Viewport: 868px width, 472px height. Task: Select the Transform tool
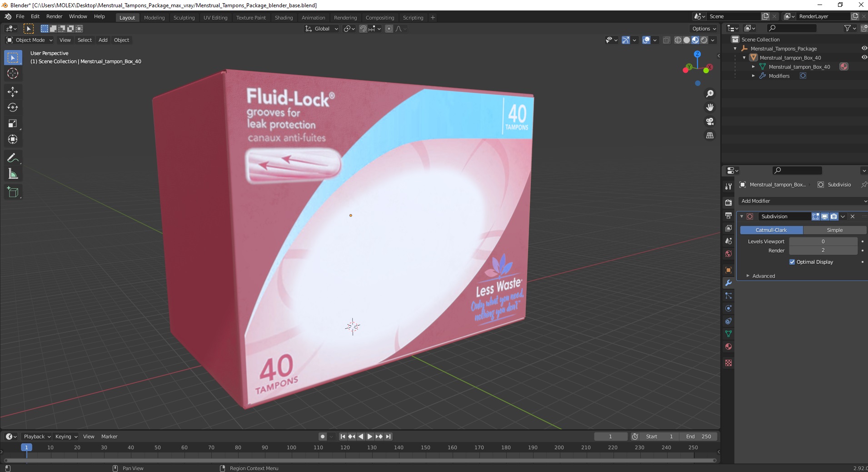(13, 139)
